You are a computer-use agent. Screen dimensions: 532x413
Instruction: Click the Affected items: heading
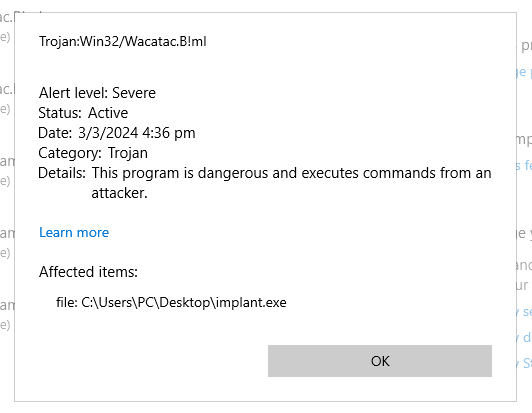88,272
